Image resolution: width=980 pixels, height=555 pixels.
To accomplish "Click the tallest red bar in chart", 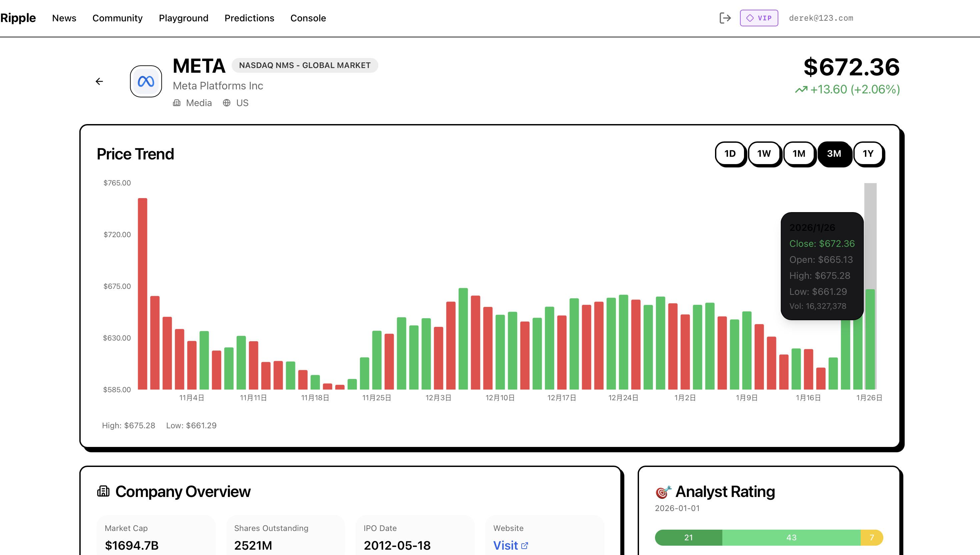I will coord(142,294).
